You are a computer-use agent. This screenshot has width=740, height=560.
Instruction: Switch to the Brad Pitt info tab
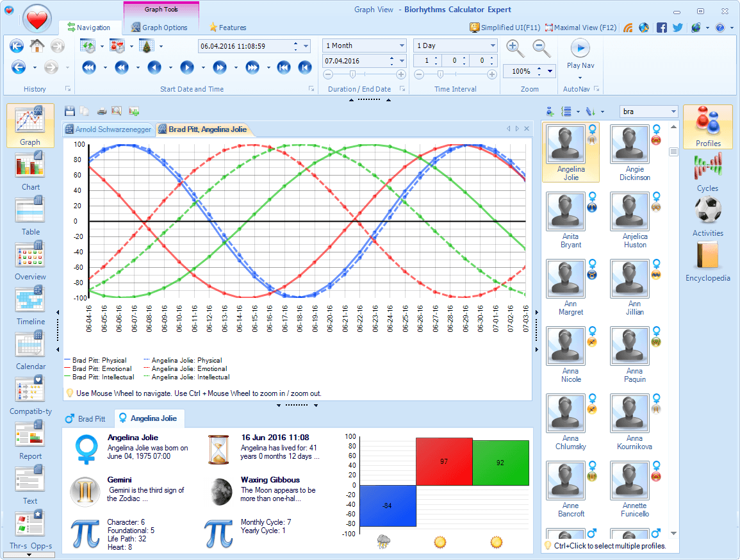click(x=85, y=418)
